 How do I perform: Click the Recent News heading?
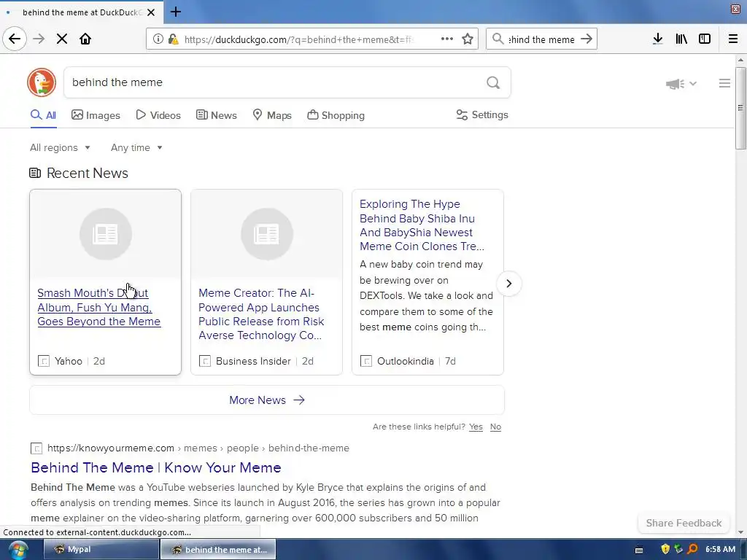click(x=88, y=173)
